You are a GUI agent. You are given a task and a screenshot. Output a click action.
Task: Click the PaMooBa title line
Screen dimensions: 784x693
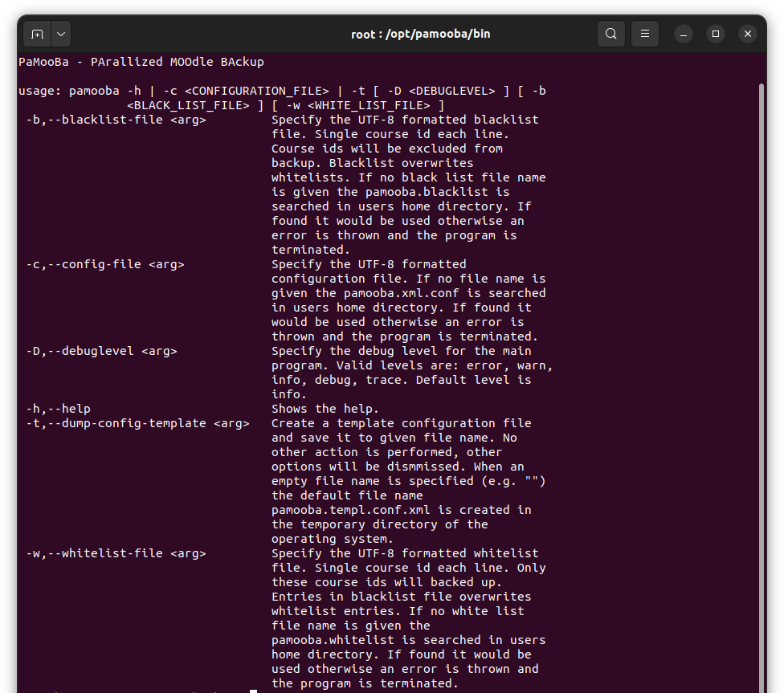(x=141, y=62)
